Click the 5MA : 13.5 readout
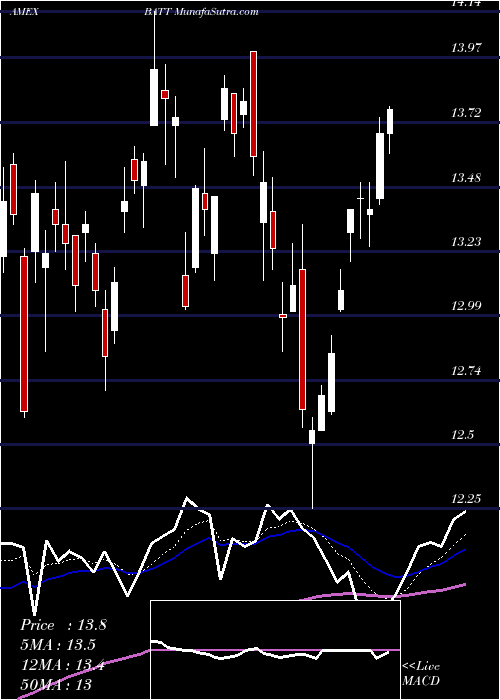Image resolution: width=500 pixels, height=700 pixels. 58,645
